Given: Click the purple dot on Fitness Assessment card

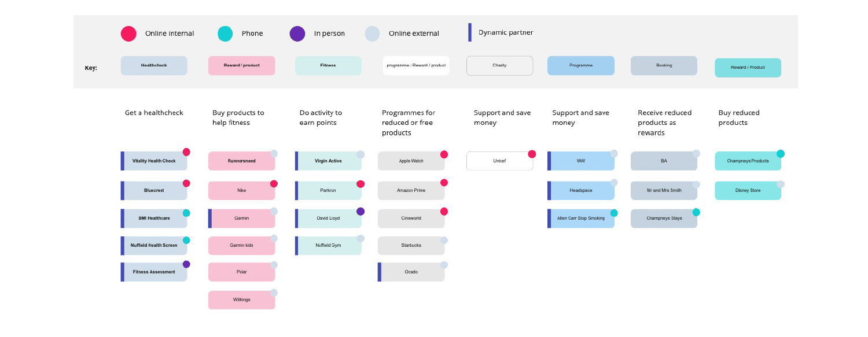Looking at the screenshot, I should [186, 264].
